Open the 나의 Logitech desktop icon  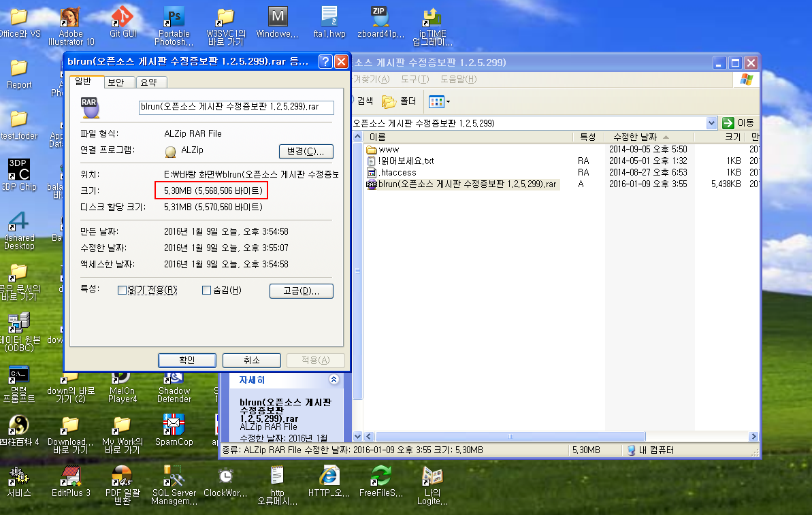click(432, 485)
